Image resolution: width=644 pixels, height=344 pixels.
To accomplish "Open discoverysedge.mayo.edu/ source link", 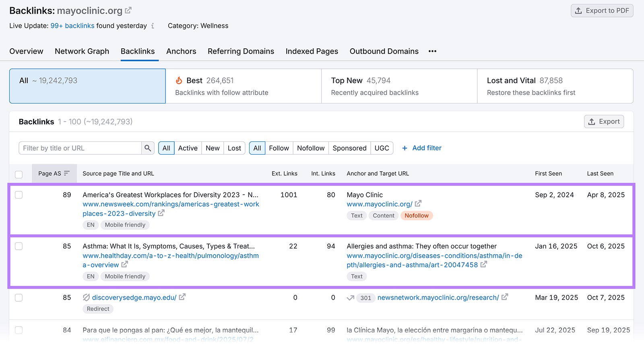I will (x=134, y=298).
